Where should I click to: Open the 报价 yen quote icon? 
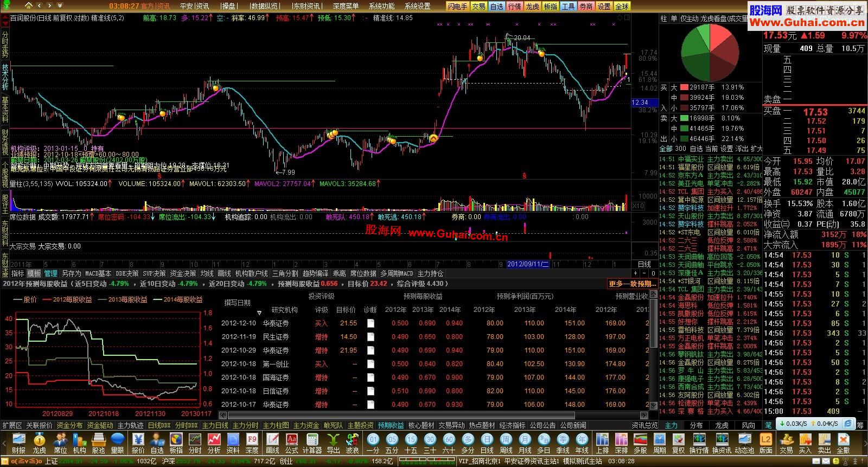click(x=138, y=443)
